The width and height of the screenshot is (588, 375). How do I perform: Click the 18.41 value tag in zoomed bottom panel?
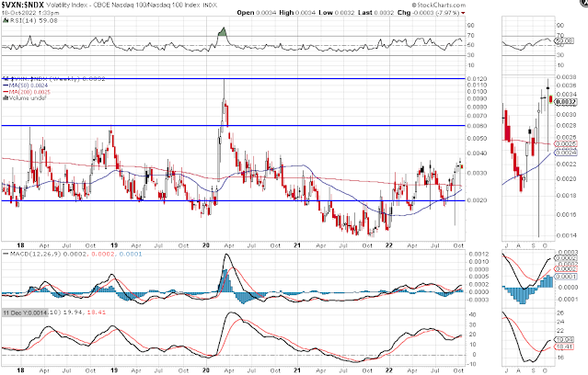[x=565, y=347]
